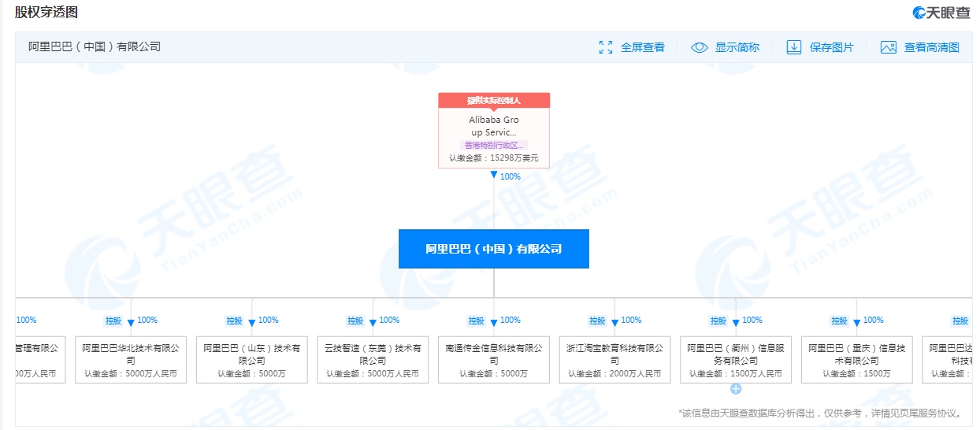Click 控股 tag above 阿里巴巴华北技术
980x430 pixels.
113,321
